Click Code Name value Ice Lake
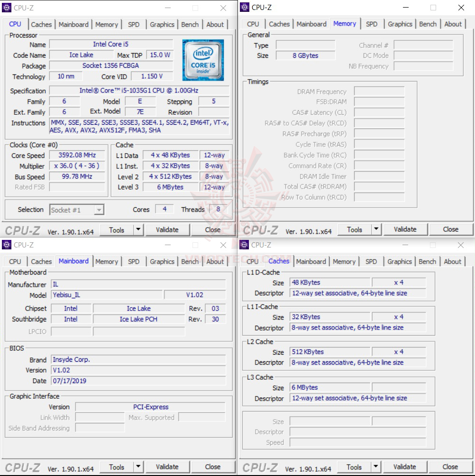Viewport: 475px width, 476px height. coord(82,55)
